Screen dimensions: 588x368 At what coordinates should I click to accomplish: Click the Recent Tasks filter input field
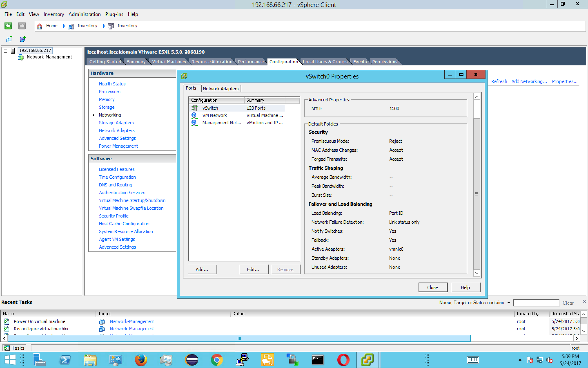(x=536, y=303)
